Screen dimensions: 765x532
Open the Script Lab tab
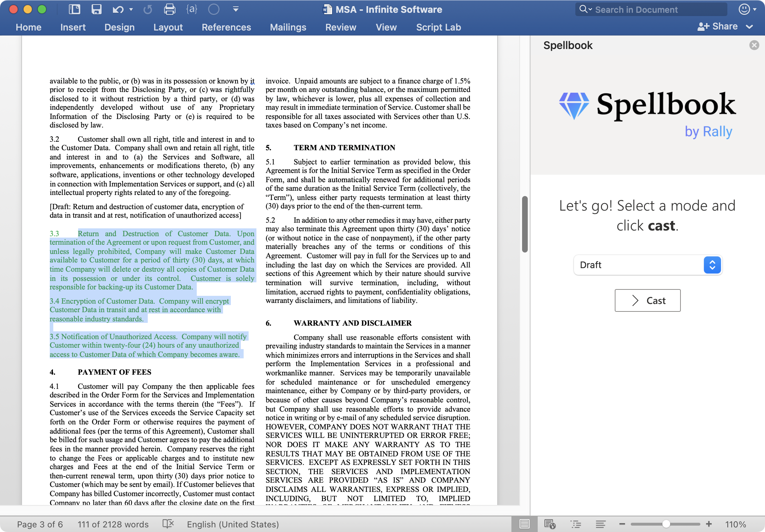point(438,27)
